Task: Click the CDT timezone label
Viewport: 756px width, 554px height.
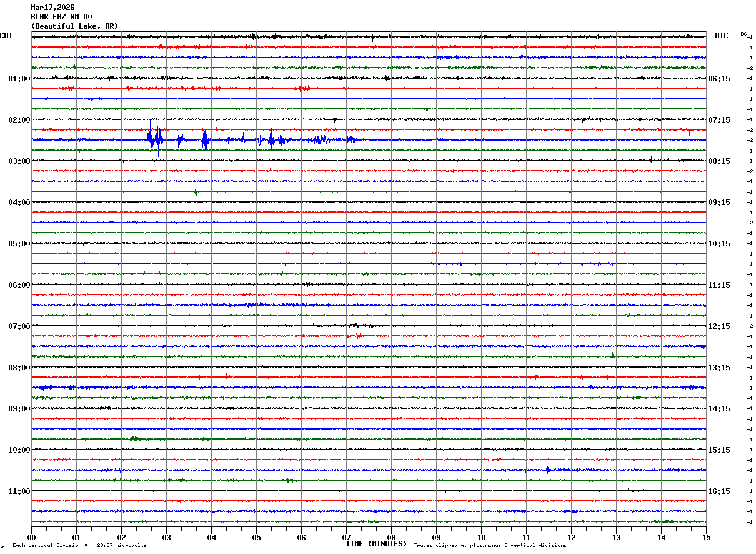Action: pyautogui.click(x=6, y=36)
